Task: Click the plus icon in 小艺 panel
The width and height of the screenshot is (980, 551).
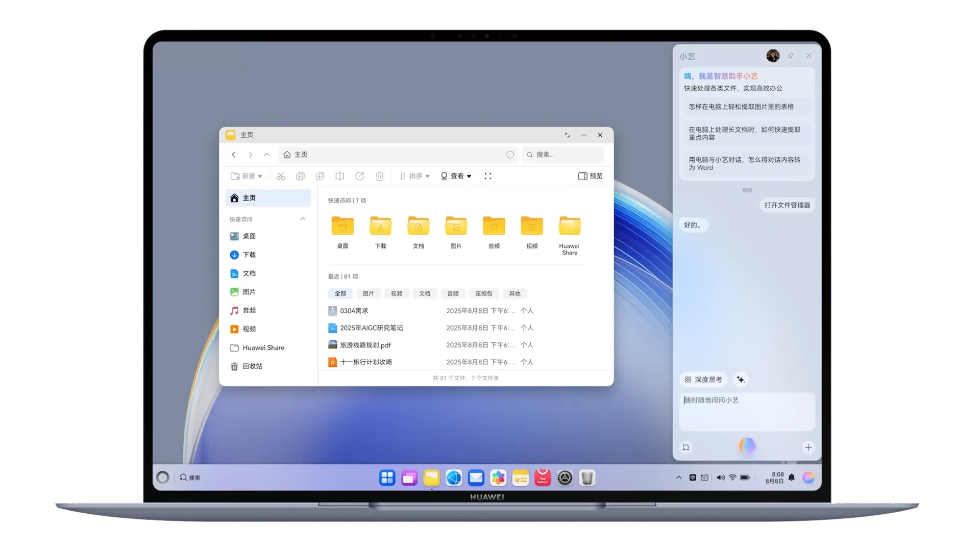Action: click(x=808, y=447)
